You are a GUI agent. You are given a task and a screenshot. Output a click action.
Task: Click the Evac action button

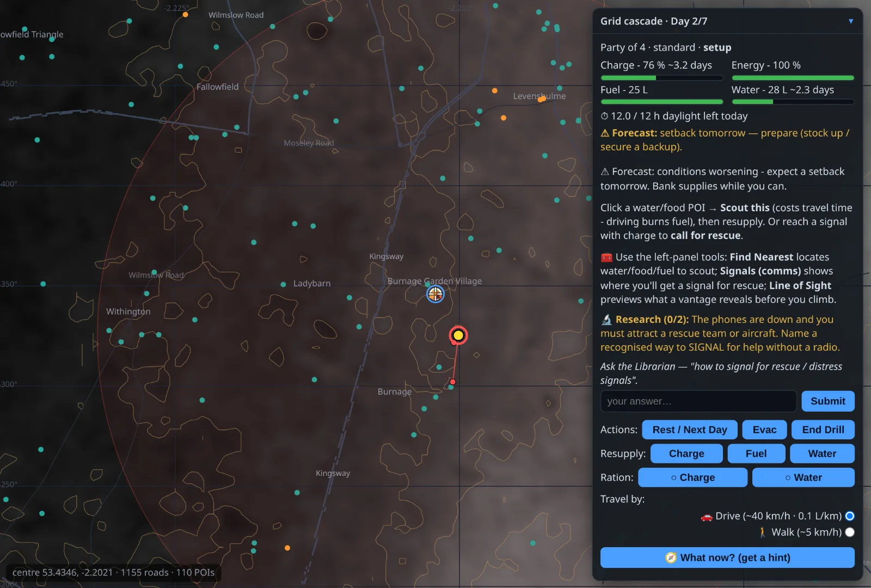pyautogui.click(x=764, y=430)
